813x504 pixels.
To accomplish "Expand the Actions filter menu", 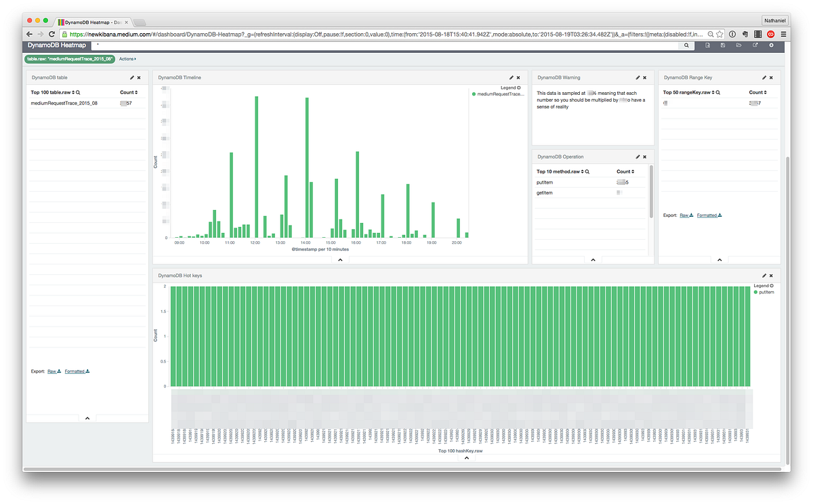I will [127, 59].
